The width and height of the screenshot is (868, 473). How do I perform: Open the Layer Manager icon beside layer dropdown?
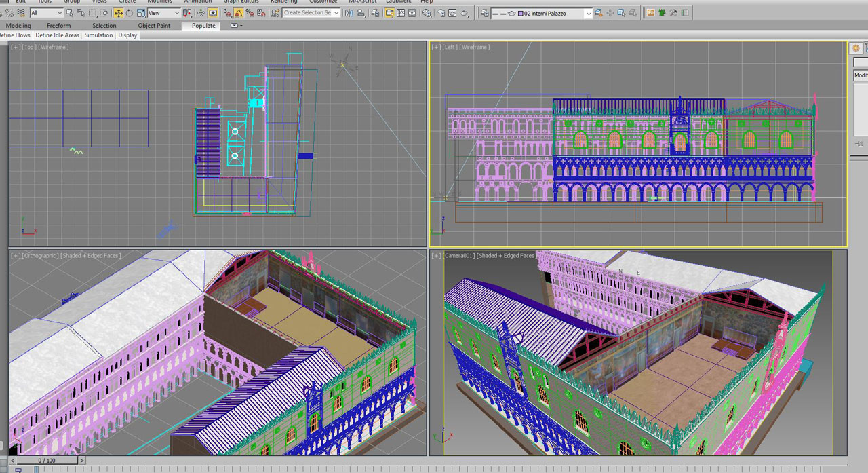pos(484,13)
